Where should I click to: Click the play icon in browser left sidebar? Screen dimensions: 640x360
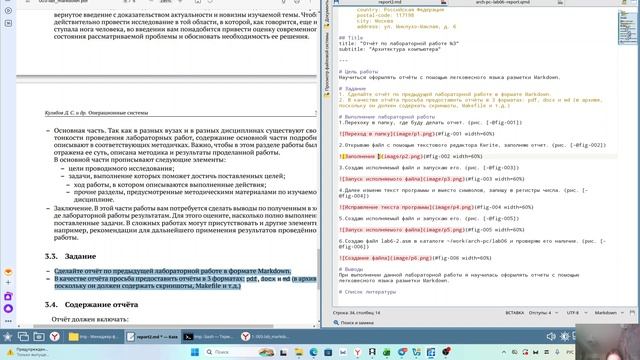pos(8,11)
